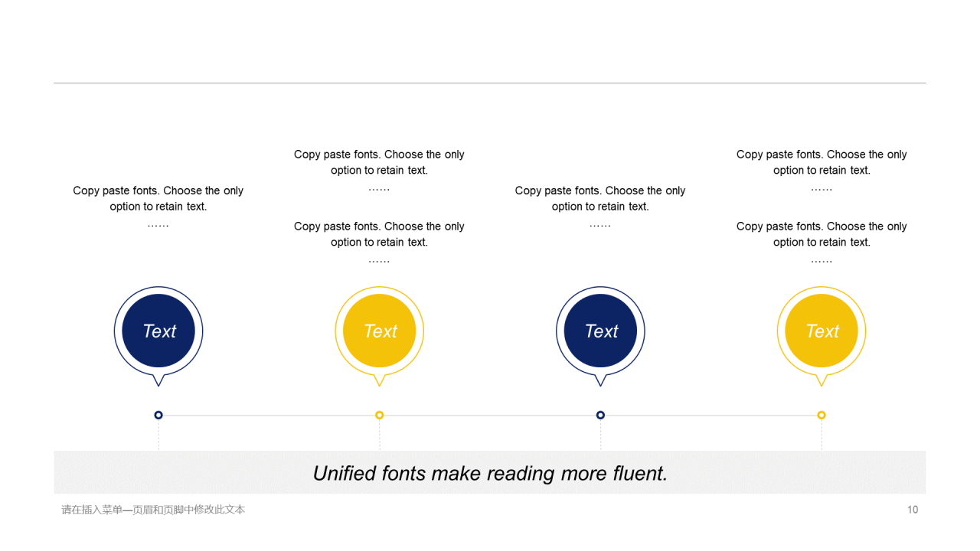The height and width of the screenshot is (551, 980).
Task: Click the first navy timeline dot
Action: point(158,415)
